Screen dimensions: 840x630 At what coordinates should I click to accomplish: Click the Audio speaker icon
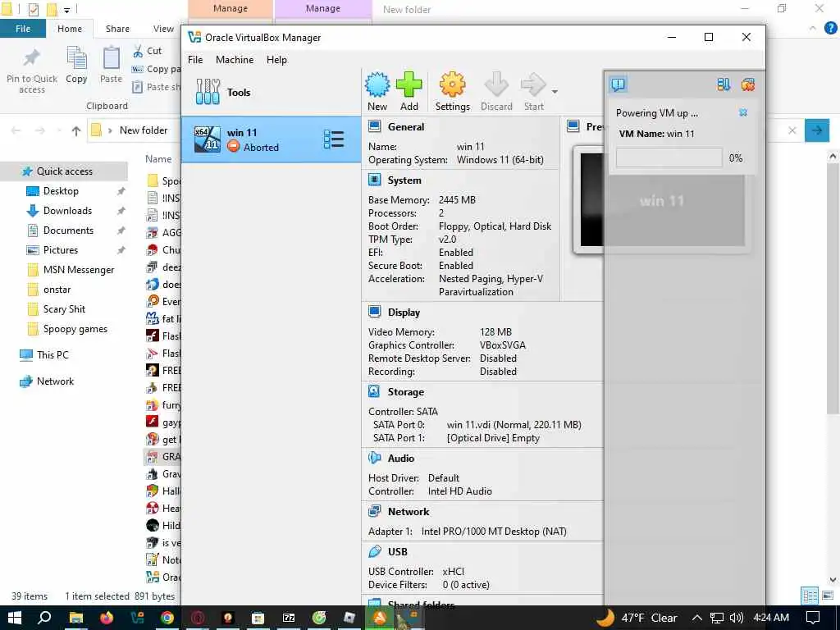374,458
